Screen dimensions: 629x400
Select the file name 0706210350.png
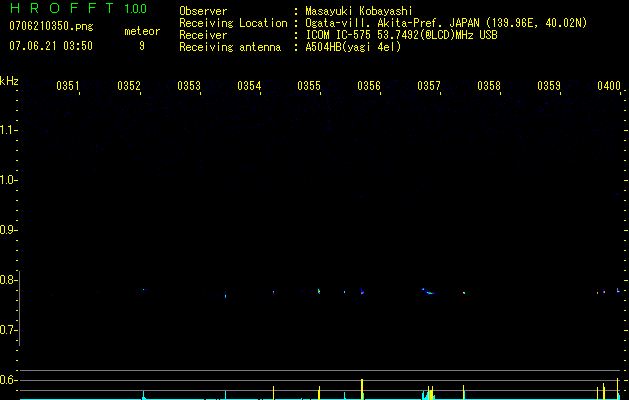pos(51,27)
